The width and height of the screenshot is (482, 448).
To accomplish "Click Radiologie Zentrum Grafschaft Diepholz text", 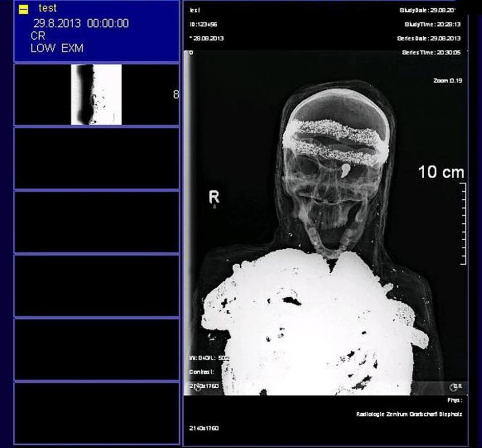I will [409, 414].
